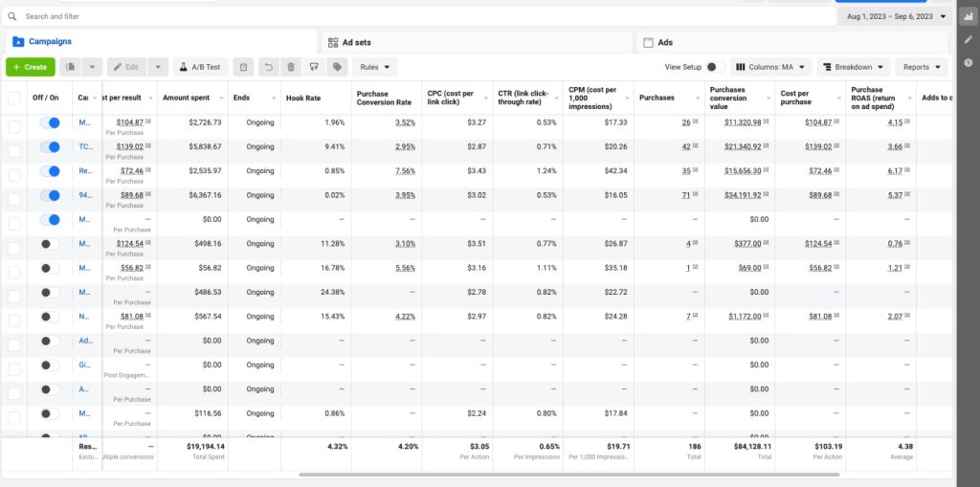The width and height of the screenshot is (980, 487).
Task: Click the trash delete icon
Action: [290, 67]
